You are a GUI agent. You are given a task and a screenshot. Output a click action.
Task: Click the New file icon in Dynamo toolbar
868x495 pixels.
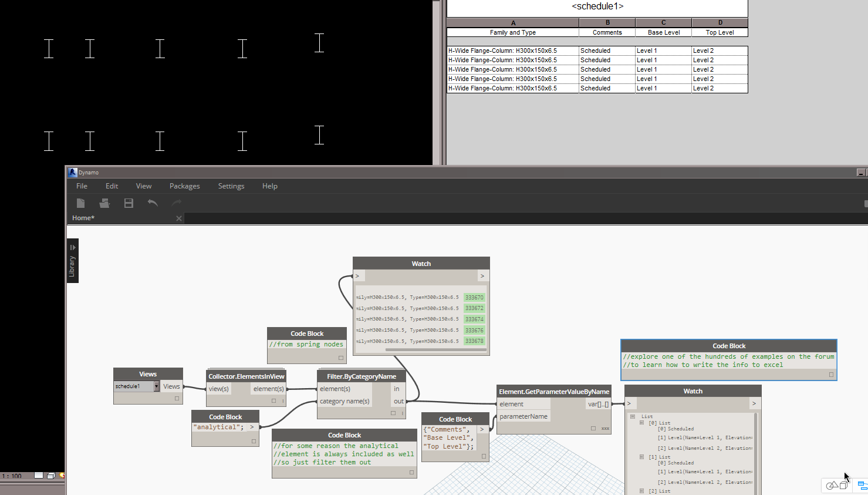pyautogui.click(x=80, y=203)
